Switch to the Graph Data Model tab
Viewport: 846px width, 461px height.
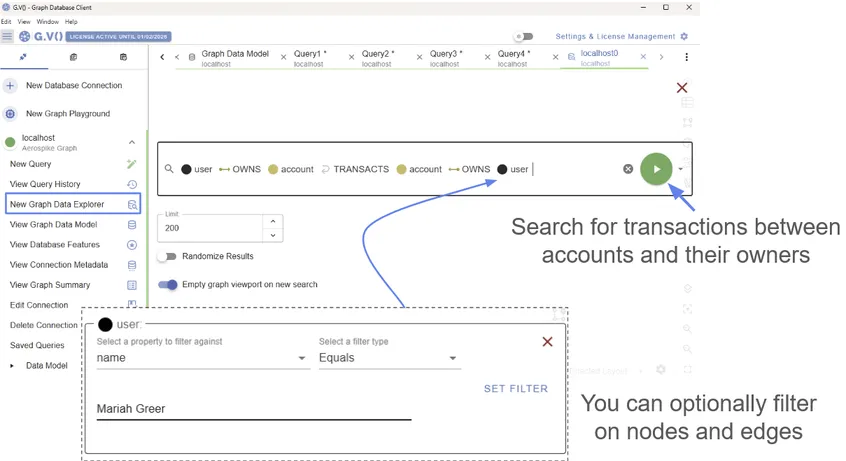[x=235, y=58]
